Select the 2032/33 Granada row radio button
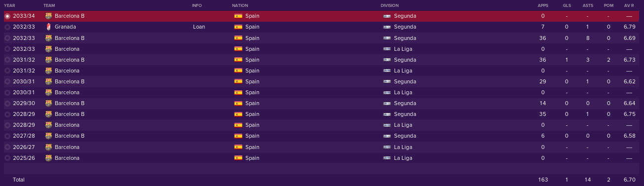The width and height of the screenshot is (644, 186). pos(7,27)
